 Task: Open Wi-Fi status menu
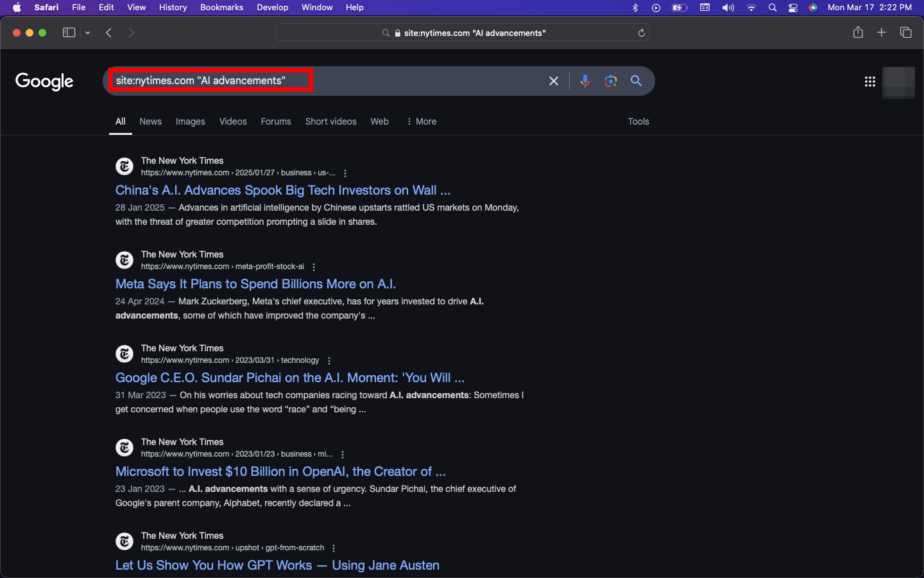coord(751,8)
